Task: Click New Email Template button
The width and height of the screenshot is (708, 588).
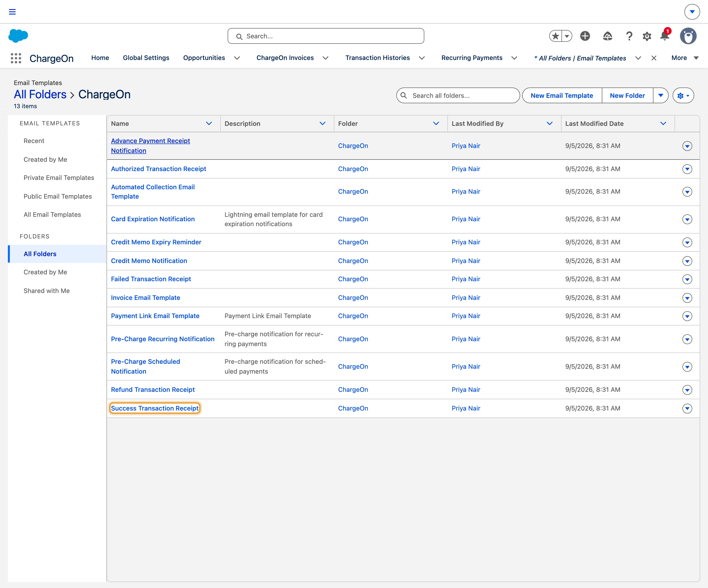Action: click(562, 95)
